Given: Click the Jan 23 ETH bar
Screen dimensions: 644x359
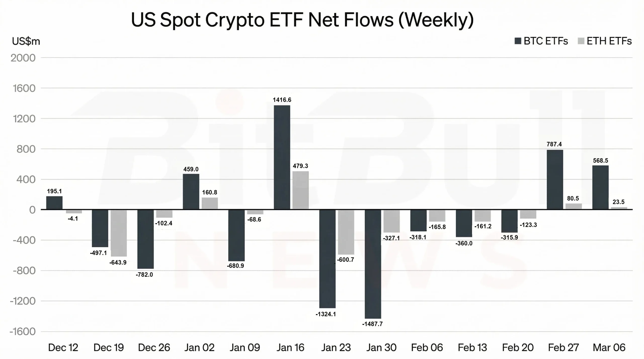Looking at the screenshot, I should 346,232.
